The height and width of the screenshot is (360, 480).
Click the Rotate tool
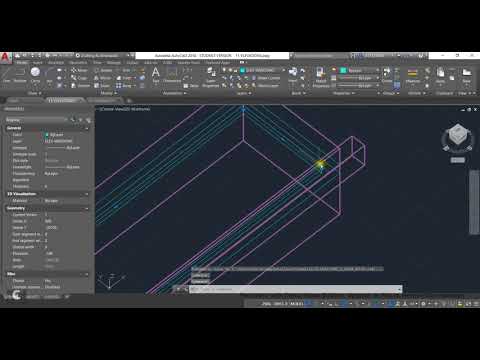pos(103,70)
